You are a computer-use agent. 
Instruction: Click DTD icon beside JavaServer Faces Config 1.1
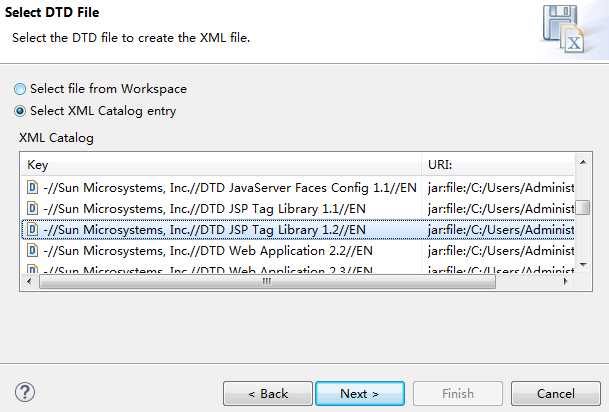32,186
